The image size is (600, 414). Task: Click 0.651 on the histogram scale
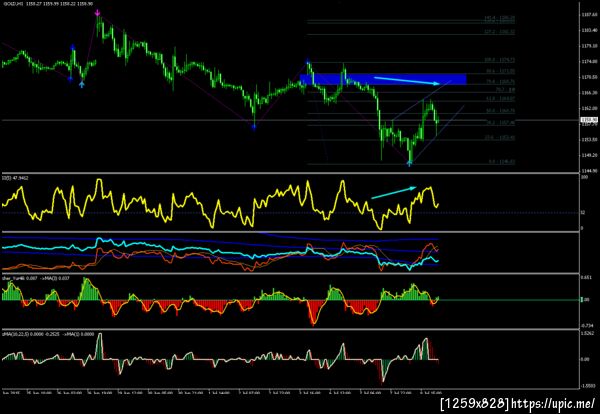click(x=588, y=277)
